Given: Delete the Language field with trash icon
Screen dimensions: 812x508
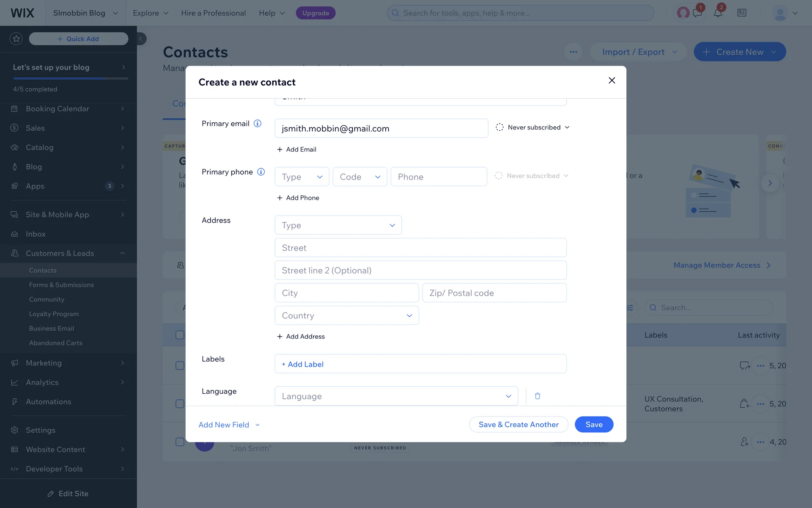Looking at the screenshot, I should (x=538, y=396).
